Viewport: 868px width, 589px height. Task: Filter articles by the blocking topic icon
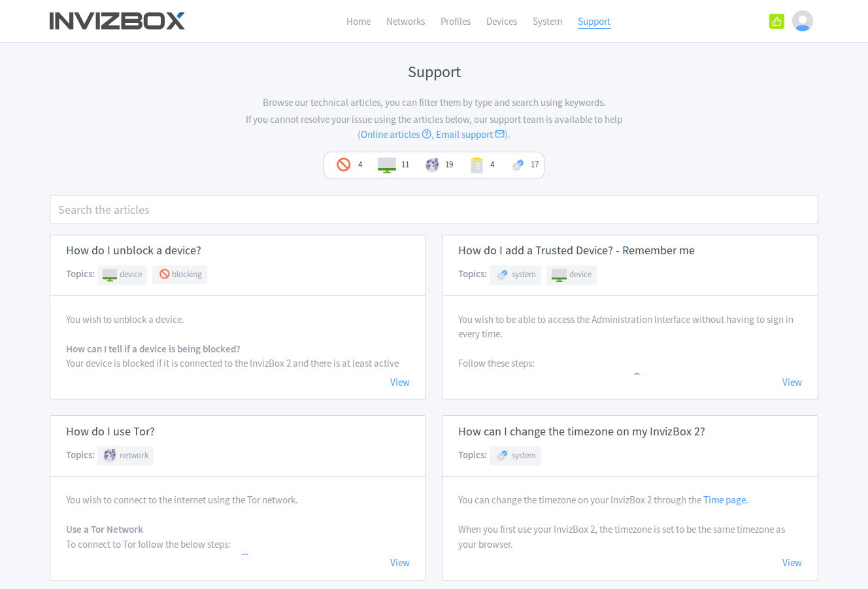344,165
